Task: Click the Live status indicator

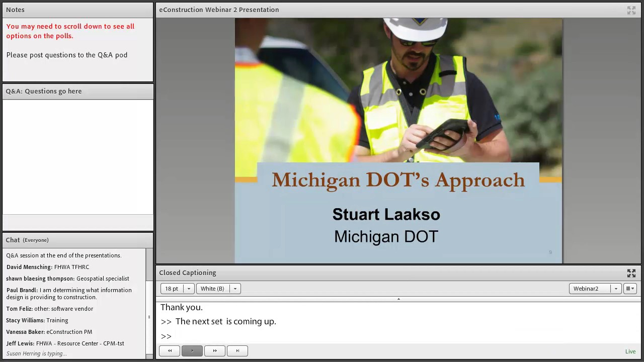Action: (x=630, y=351)
